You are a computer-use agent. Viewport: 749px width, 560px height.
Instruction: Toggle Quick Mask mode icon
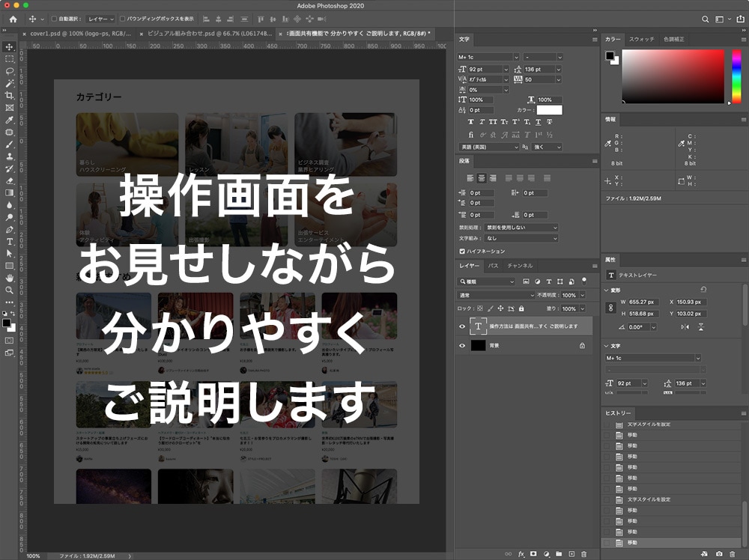tap(9, 341)
